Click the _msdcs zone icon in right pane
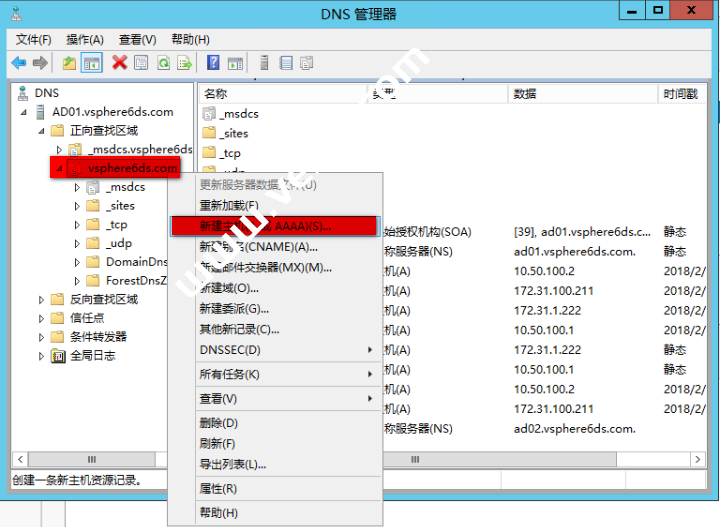The height and width of the screenshot is (527, 720). coord(209,113)
